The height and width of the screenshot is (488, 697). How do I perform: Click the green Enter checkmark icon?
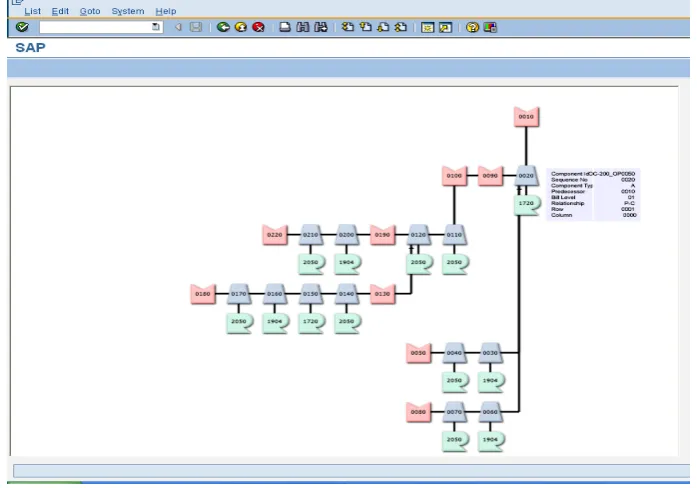(x=22, y=27)
